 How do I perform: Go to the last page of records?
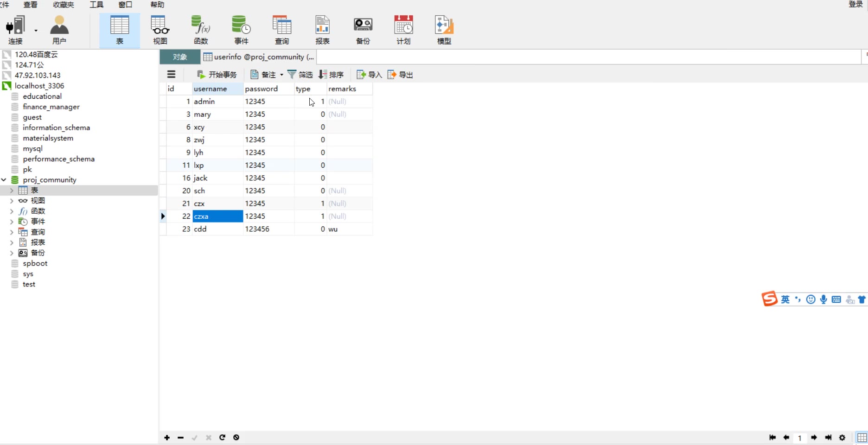pyautogui.click(x=828, y=438)
